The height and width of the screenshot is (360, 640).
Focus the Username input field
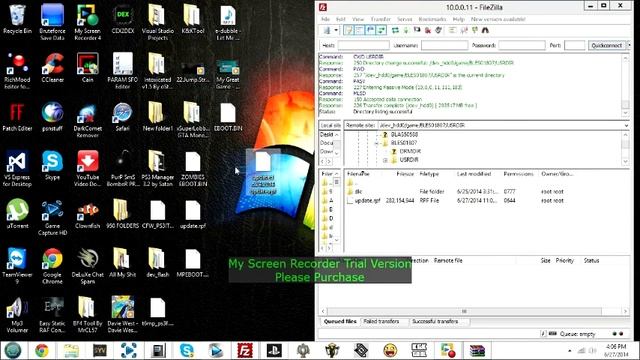pos(444,45)
